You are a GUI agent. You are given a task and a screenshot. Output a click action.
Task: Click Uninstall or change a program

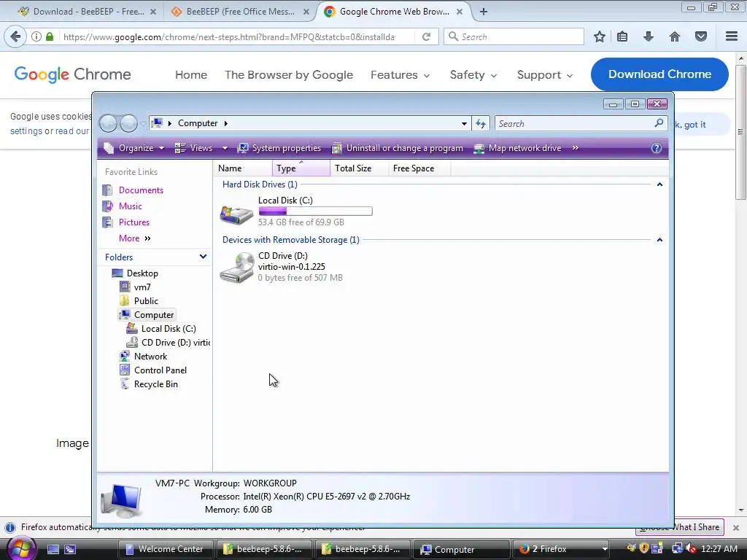click(x=398, y=148)
